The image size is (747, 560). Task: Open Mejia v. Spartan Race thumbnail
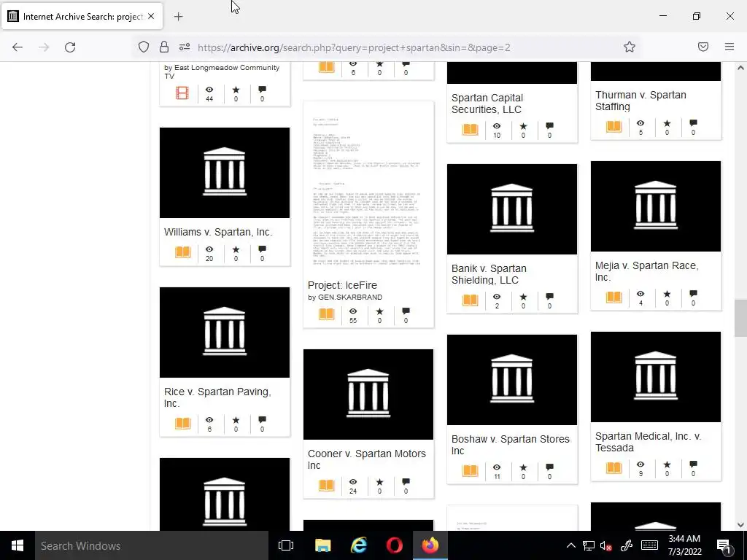tap(656, 206)
